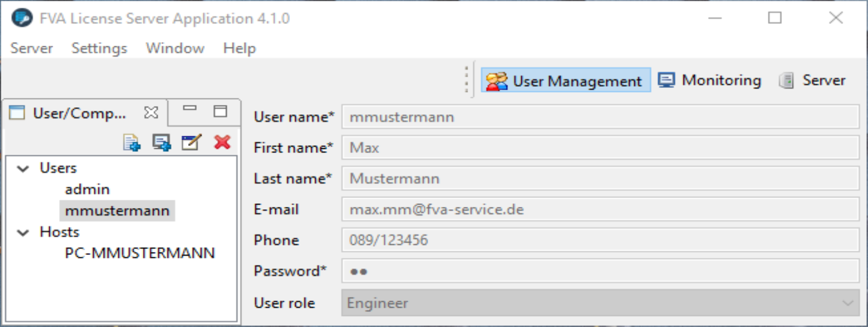The height and width of the screenshot is (327, 868).
Task: Click the Password field
Action: point(600,271)
